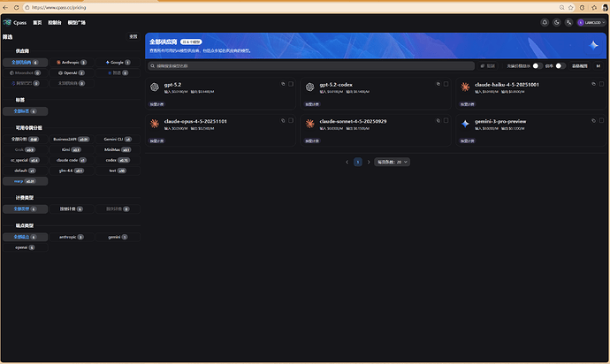Select the gemini endpoint type filter
The width and height of the screenshot is (610, 364).
(x=118, y=237)
